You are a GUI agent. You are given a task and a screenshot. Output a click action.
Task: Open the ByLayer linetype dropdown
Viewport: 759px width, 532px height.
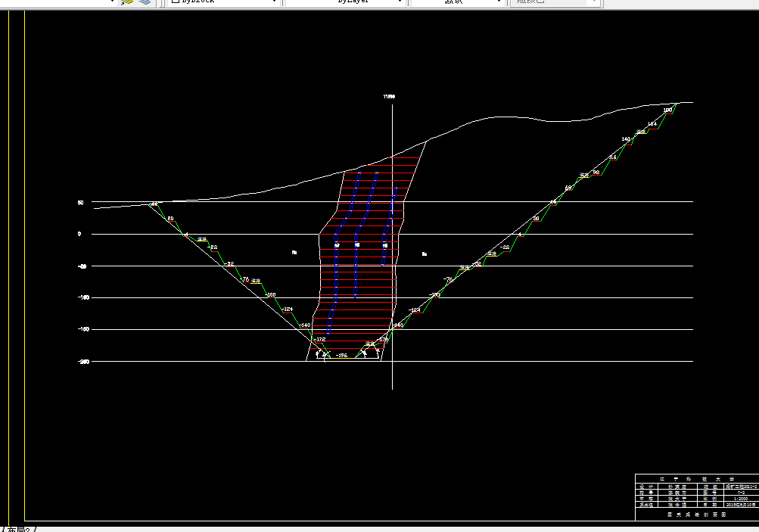(344, 2)
